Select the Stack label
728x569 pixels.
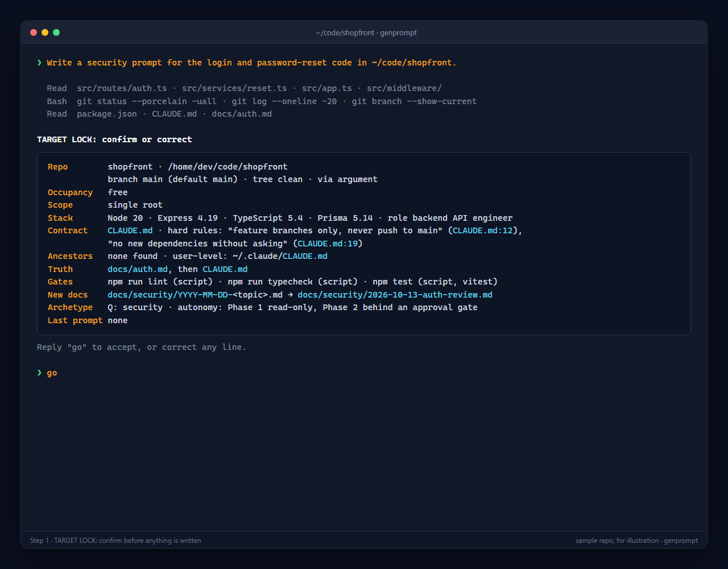click(x=60, y=218)
